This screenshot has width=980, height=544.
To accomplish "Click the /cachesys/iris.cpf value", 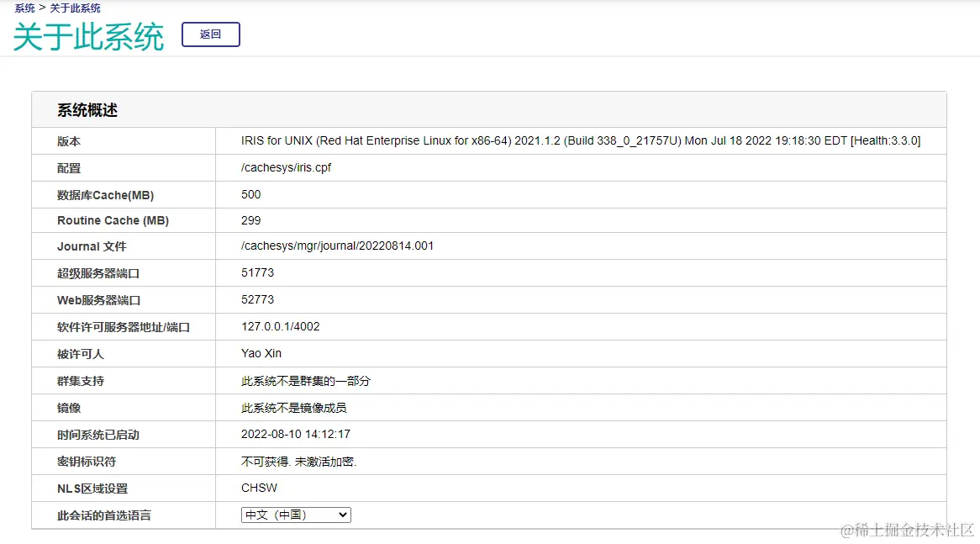I will coord(287,167).
